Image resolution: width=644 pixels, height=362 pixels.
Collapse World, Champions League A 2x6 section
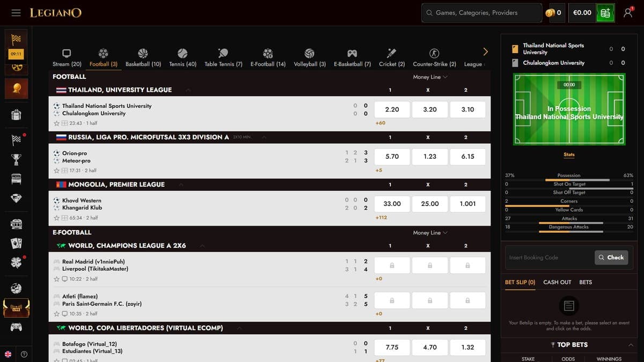202,246
